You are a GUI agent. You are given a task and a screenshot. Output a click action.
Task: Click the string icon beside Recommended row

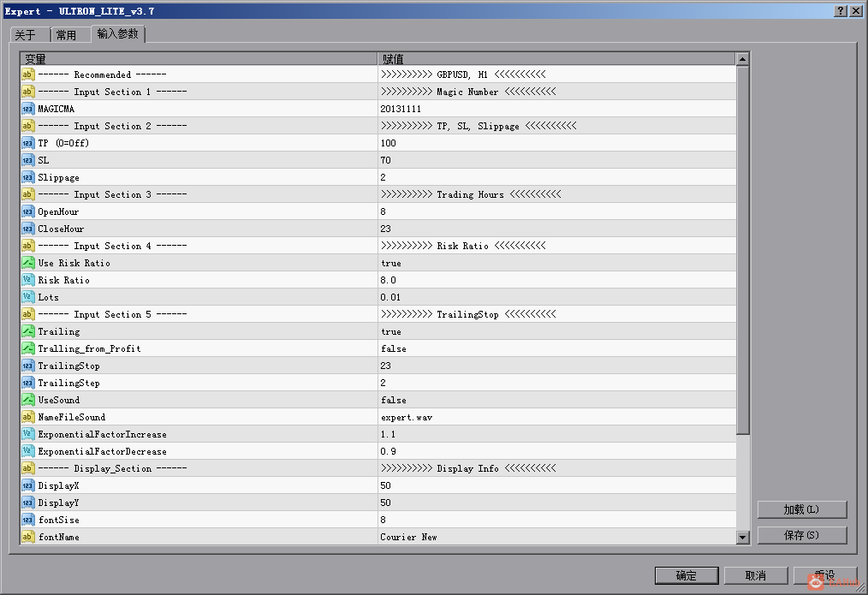27,74
